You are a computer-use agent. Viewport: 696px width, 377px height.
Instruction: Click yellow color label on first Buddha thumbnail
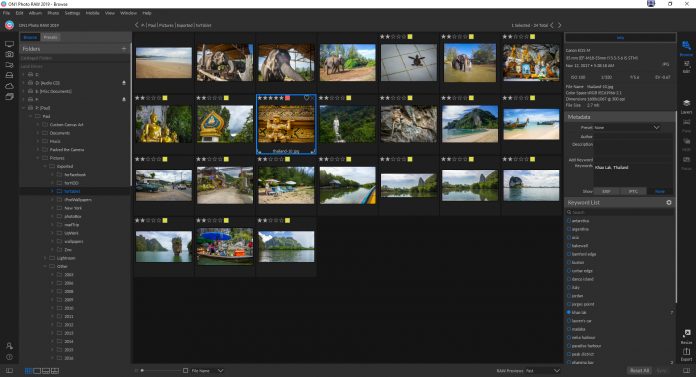165,98
